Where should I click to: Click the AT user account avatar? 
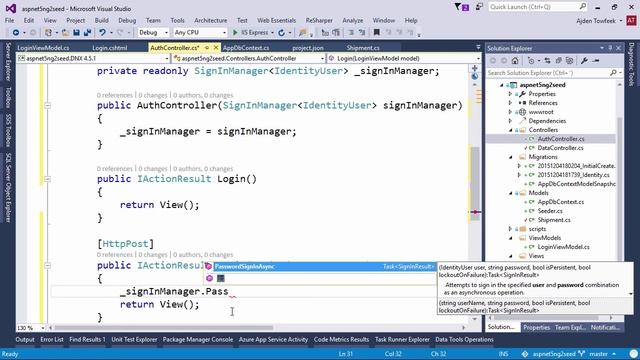pyautogui.click(x=631, y=20)
